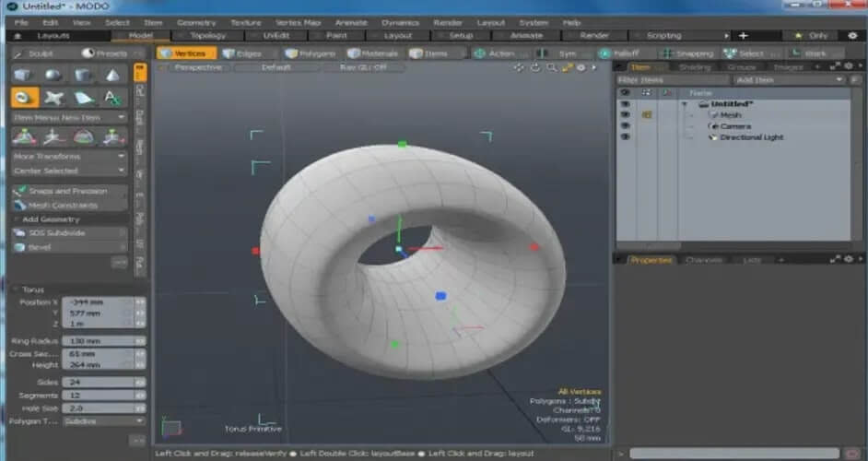Open viewport settings gear icon
The width and height of the screenshot is (868, 461).
(x=581, y=67)
